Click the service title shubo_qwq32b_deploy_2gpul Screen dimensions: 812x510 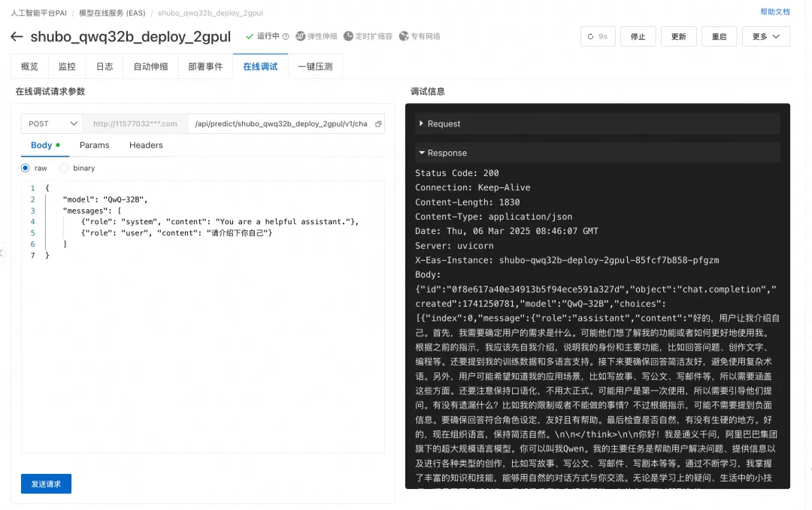(x=131, y=36)
